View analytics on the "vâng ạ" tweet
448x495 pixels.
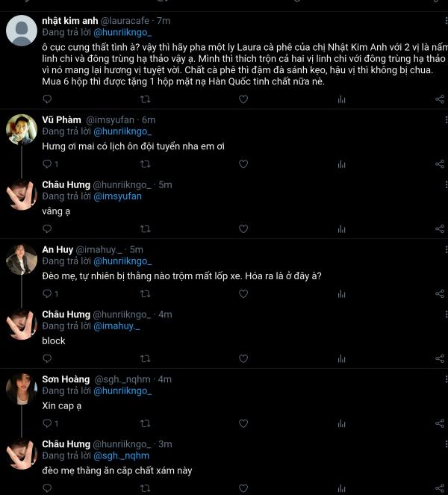pyautogui.click(x=342, y=228)
